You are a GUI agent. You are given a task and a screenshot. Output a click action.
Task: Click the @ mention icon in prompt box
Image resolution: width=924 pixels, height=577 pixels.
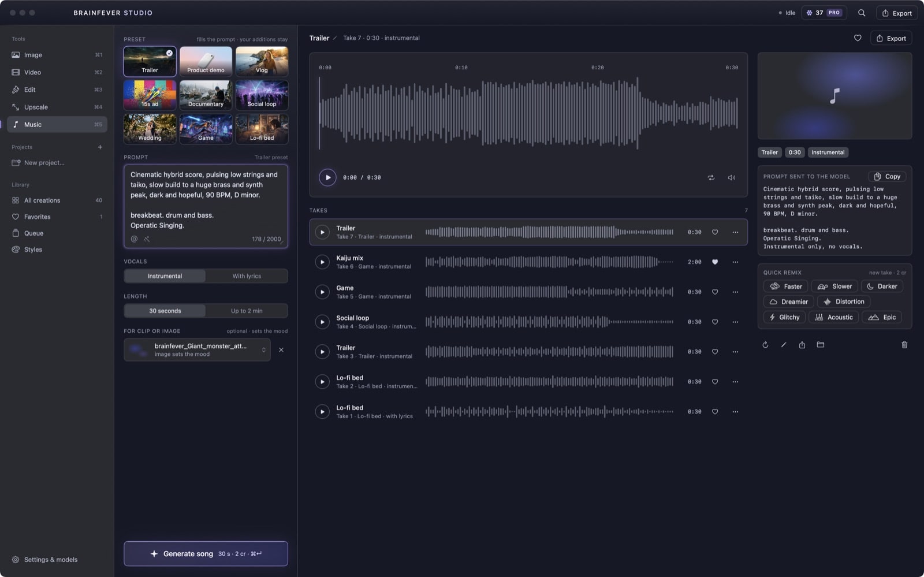click(134, 239)
